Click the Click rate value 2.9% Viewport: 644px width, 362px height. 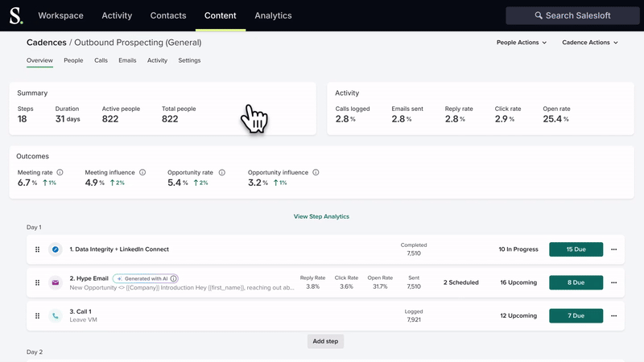click(505, 119)
